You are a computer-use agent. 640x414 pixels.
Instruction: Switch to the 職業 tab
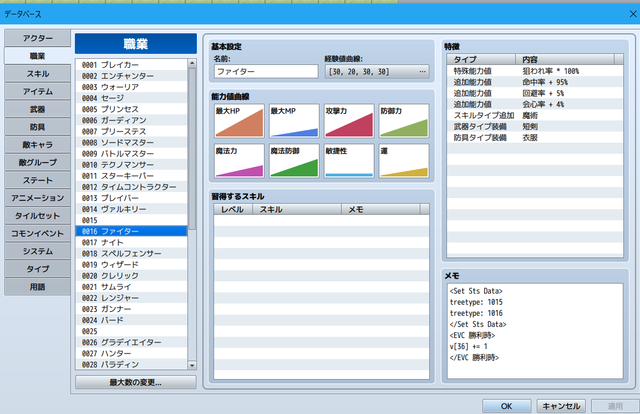(x=38, y=56)
